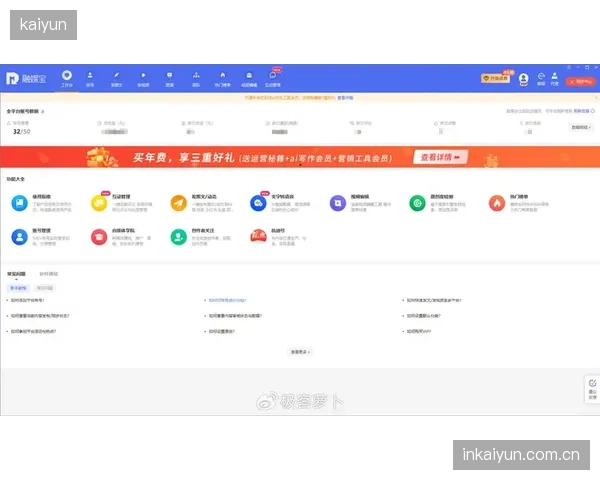Select the 发视频 play icon in top navigation
Viewport: 600px width, 480px height.
[x=143, y=79]
